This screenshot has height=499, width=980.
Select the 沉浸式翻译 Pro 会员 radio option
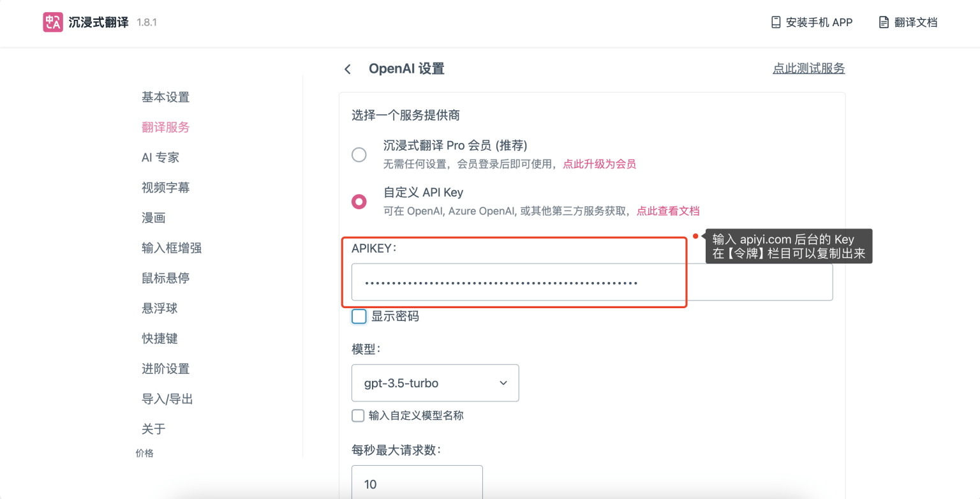click(x=359, y=154)
